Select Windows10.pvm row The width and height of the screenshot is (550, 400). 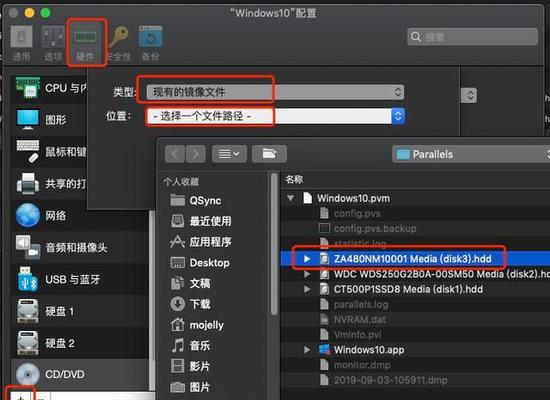415,198
